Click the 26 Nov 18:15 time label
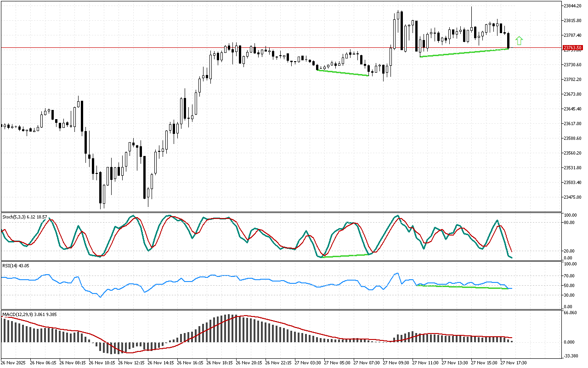 [x=220, y=363]
